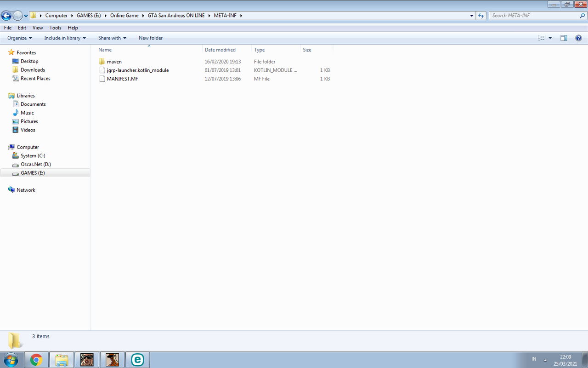Select GAMES (E:) drive in sidebar
Viewport: 588px width, 368px height.
45,173
